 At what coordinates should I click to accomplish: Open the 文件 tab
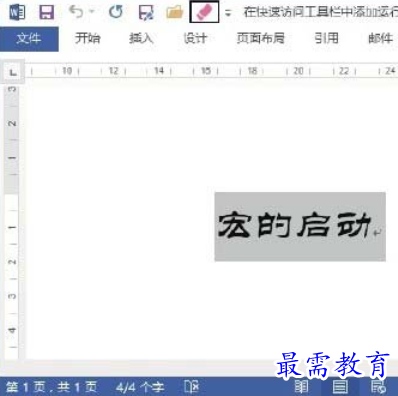[29, 39]
